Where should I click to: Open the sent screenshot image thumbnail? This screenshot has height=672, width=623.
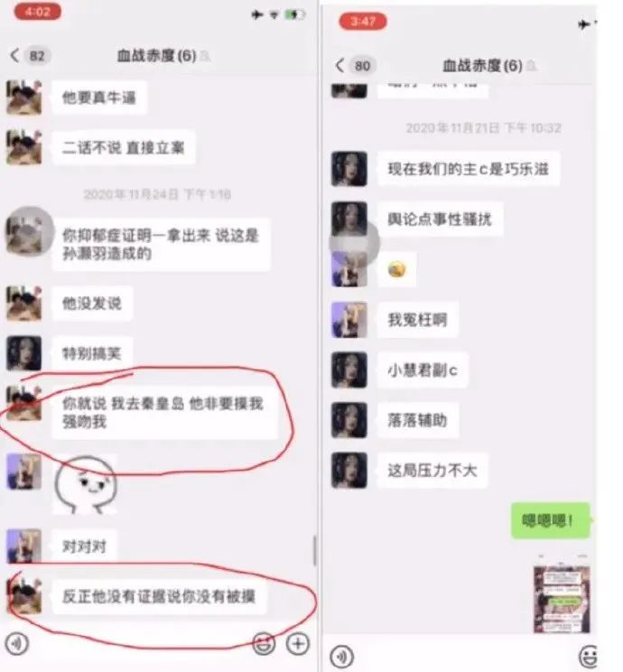pos(562,598)
